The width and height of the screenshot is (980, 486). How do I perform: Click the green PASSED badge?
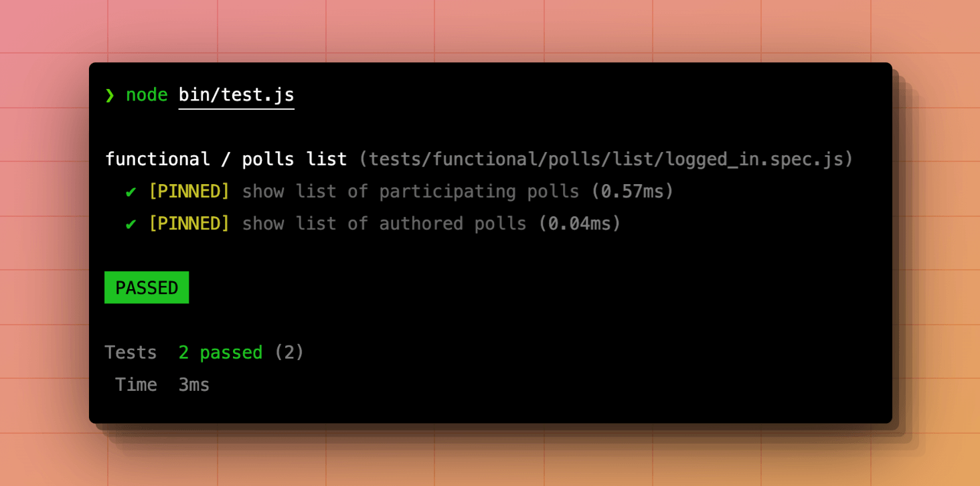click(x=147, y=288)
